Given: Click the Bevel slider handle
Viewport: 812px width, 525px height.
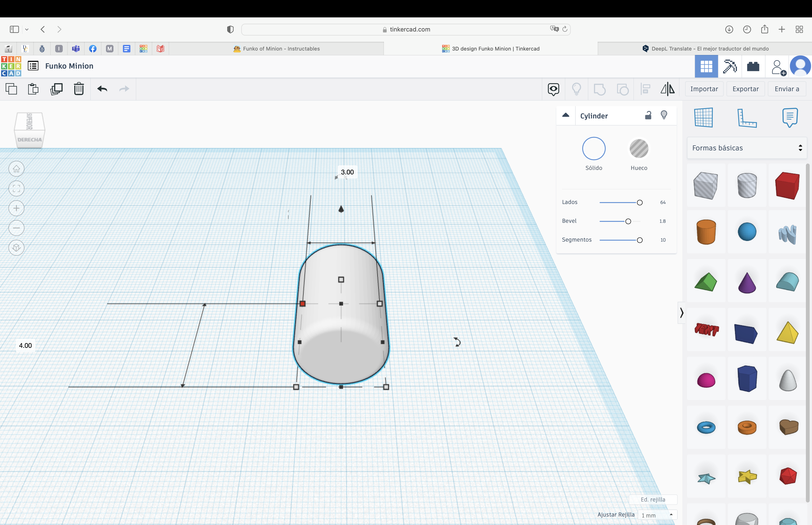Looking at the screenshot, I should 628,221.
